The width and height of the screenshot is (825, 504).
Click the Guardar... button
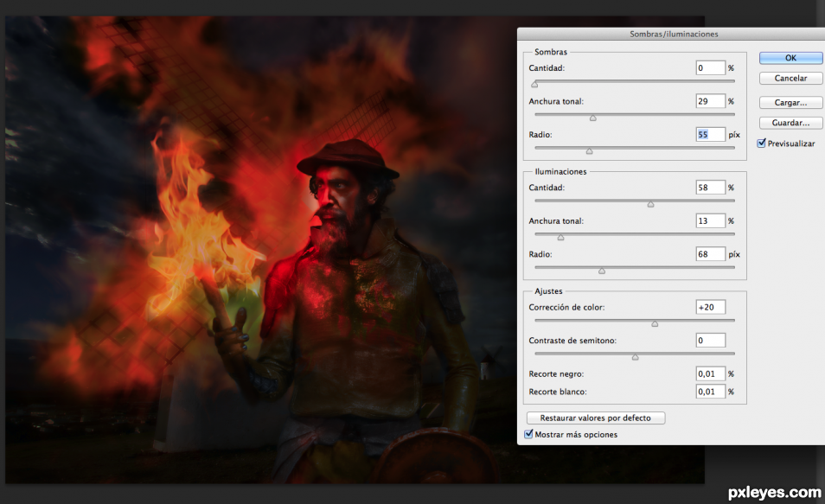pyautogui.click(x=790, y=123)
